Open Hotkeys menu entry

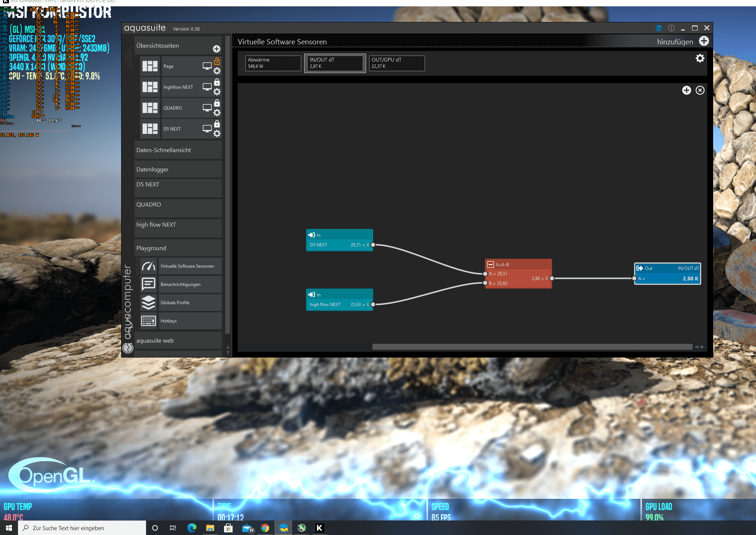click(190, 321)
